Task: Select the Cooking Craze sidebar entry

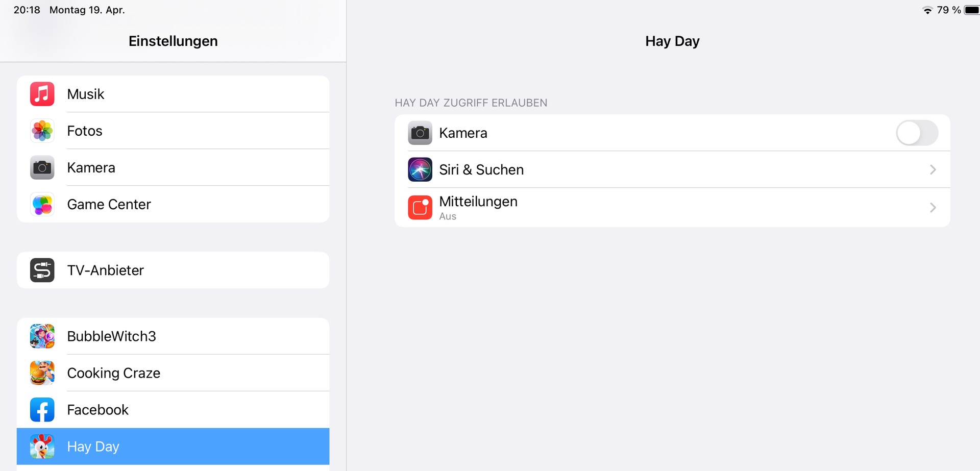Action: pos(113,373)
